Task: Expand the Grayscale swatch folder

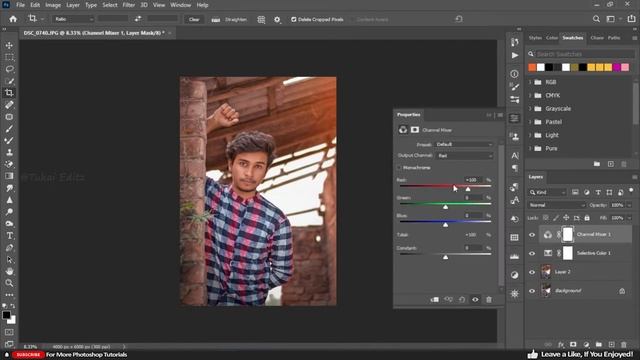Action: pos(531,109)
